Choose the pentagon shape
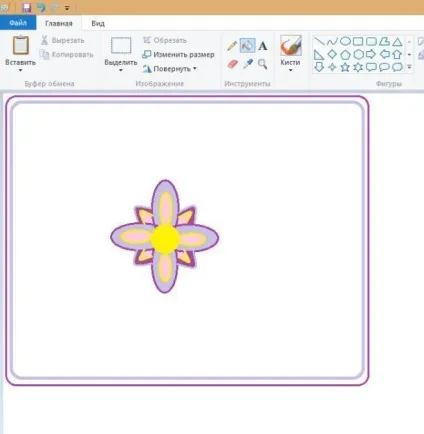The image size is (424, 434). (345, 54)
